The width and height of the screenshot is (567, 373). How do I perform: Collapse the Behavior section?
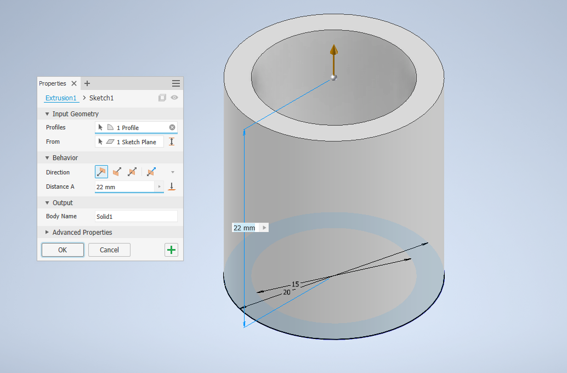pos(47,158)
